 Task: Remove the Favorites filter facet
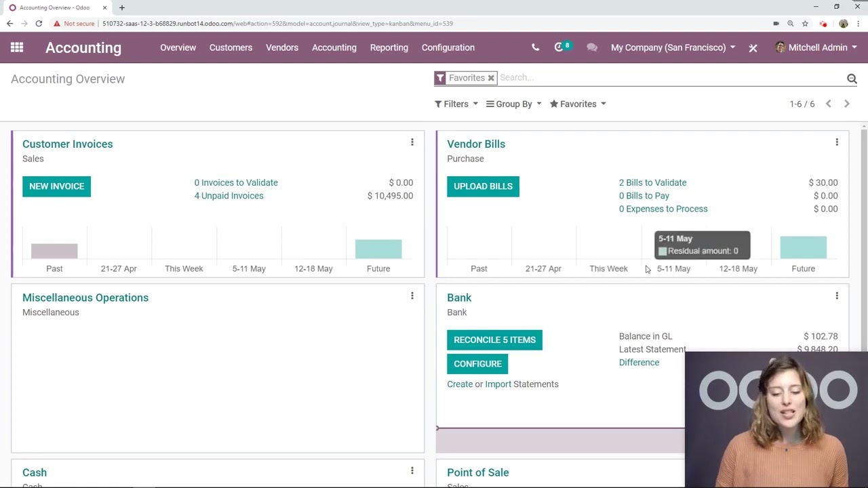[491, 78]
